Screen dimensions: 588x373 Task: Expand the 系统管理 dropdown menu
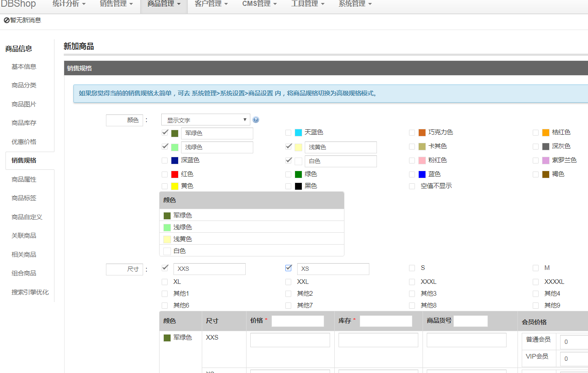click(x=355, y=4)
